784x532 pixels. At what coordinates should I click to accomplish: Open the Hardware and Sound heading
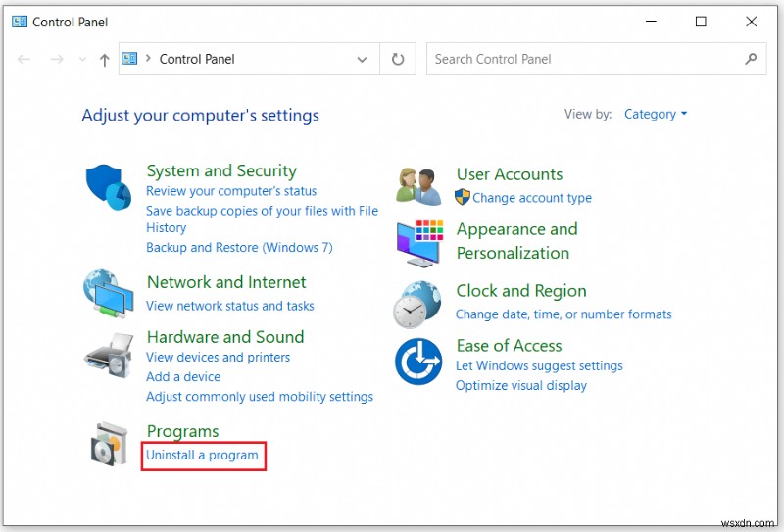pyautogui.click(x=225, y=336)
